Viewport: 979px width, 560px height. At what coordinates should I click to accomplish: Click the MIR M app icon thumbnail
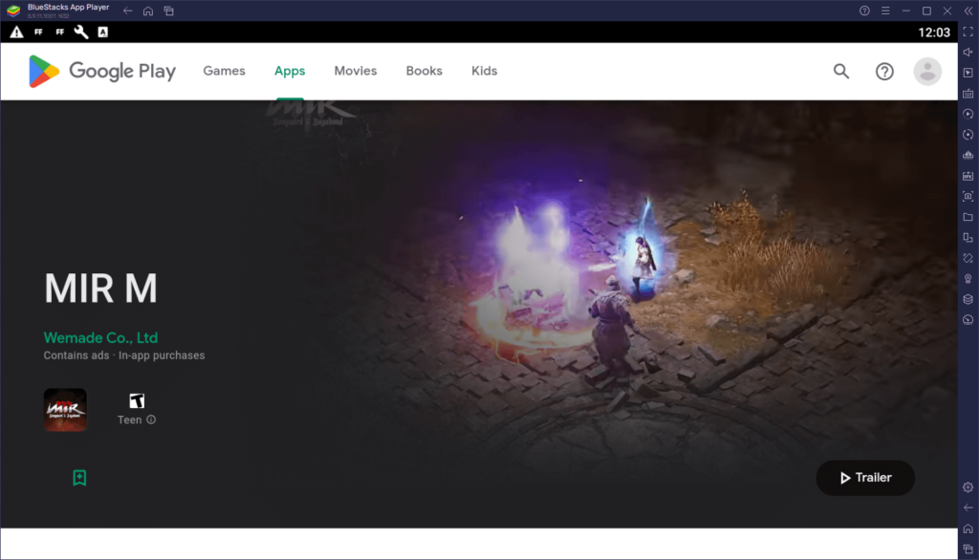(65, 408)
